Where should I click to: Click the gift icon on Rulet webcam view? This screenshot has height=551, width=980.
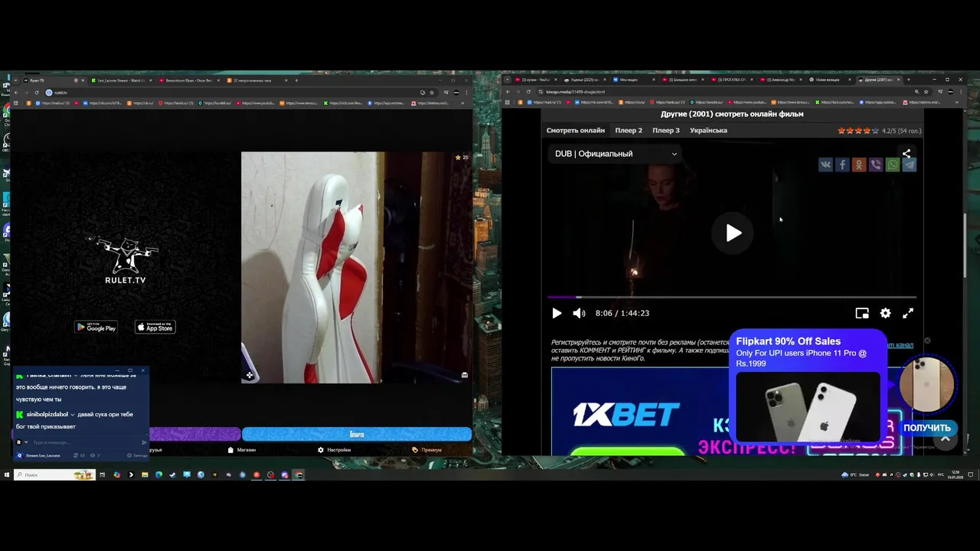coord(464,375)
